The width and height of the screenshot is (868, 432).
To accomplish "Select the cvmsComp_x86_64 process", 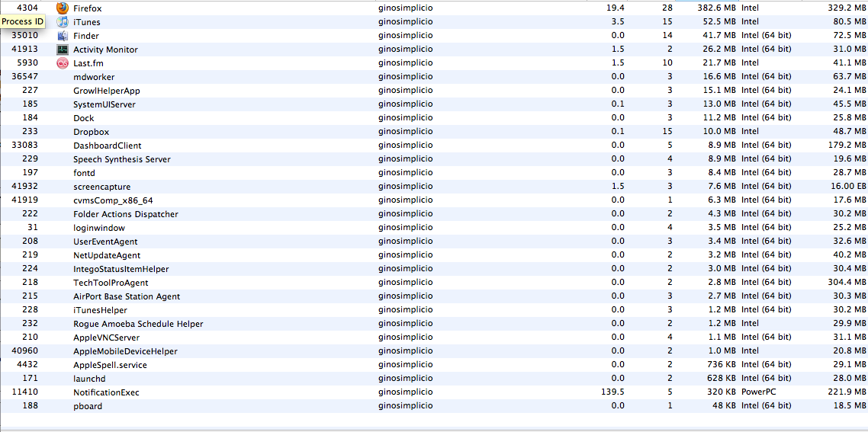I will point(434,200).
